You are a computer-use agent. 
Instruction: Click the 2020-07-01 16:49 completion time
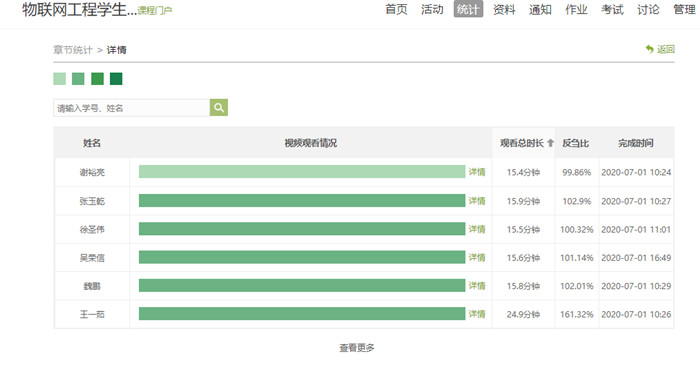click(x=636, y=258)
